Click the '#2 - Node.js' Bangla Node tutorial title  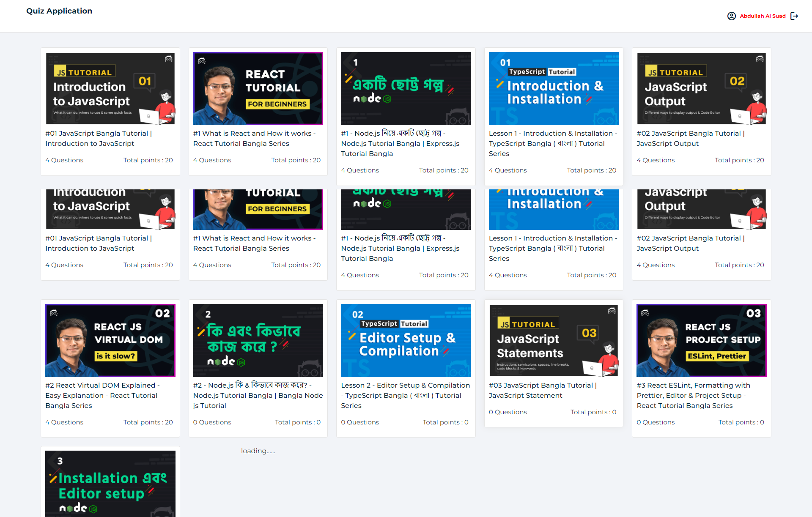(x=258, y=395)
